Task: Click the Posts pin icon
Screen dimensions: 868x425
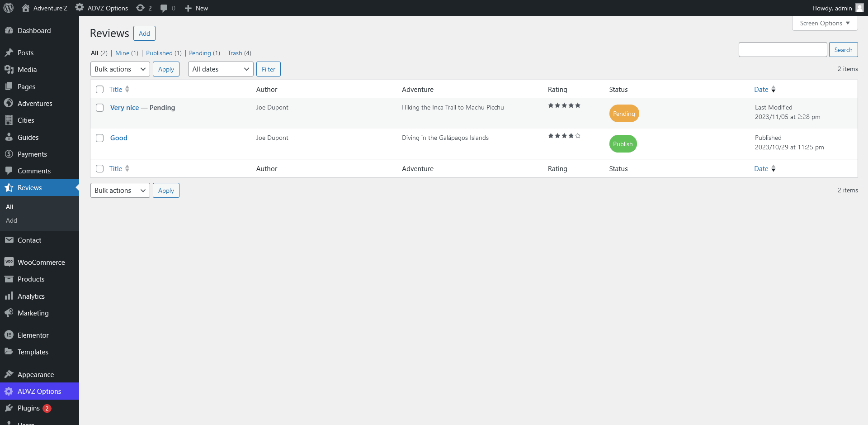Action: click(9, 53)
